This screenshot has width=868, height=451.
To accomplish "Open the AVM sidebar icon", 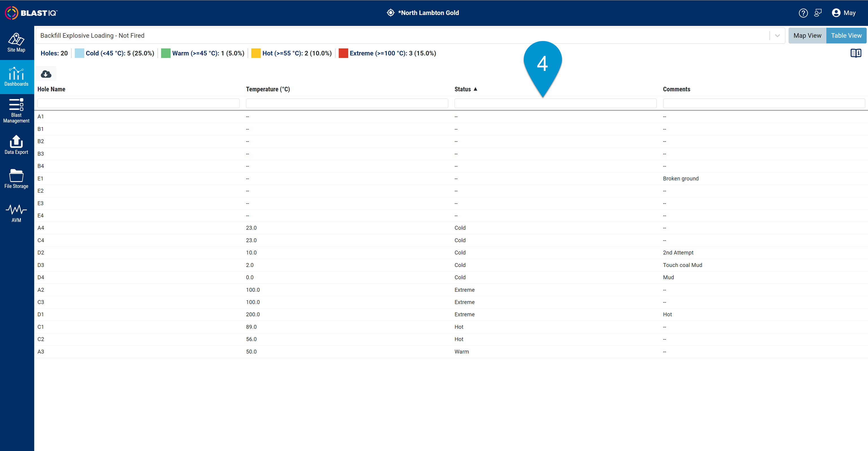I will coord(16,213).
